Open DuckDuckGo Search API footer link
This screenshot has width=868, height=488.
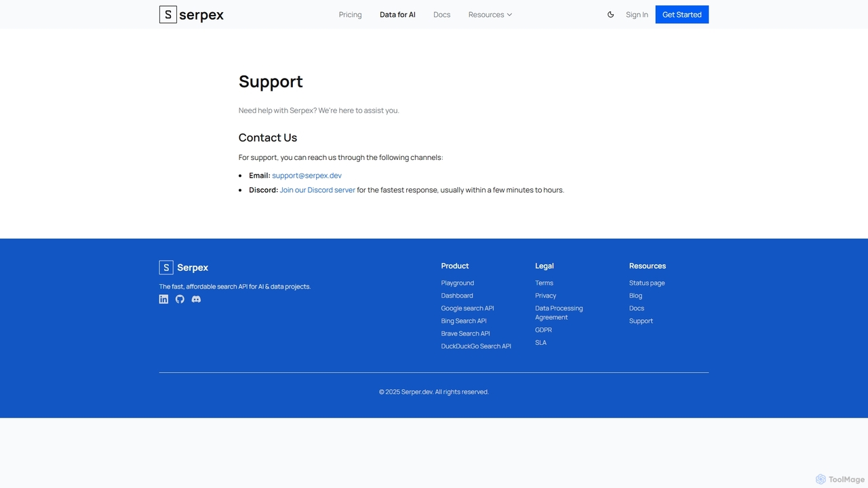[476, 346]
